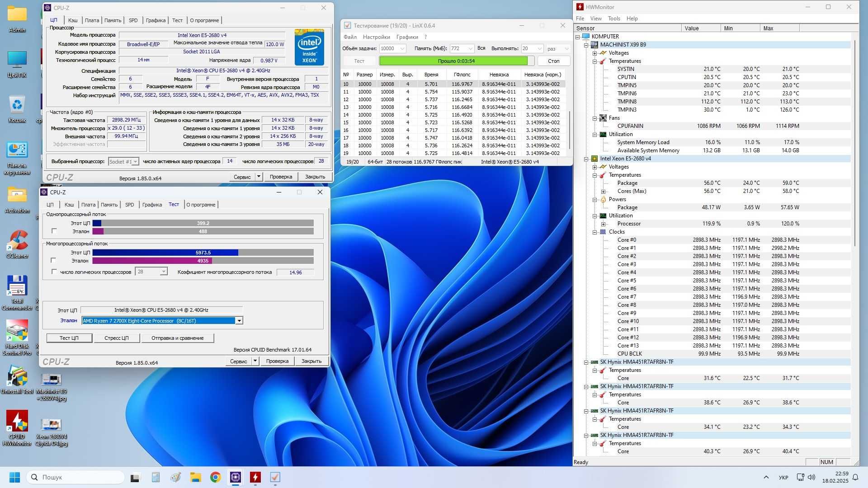
Task: Open the volume tray icon
Action: click(x=811, y=477)
